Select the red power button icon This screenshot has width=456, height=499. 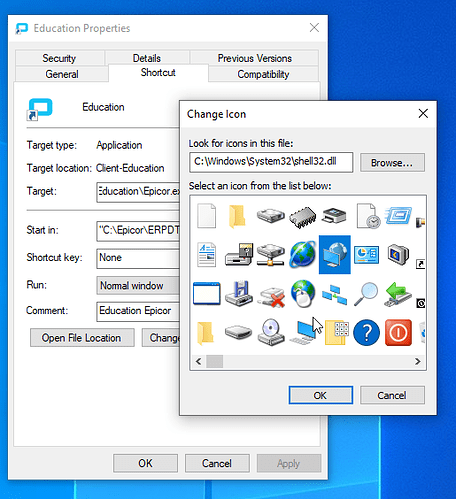pyautogui.click(x=398, y=332)
